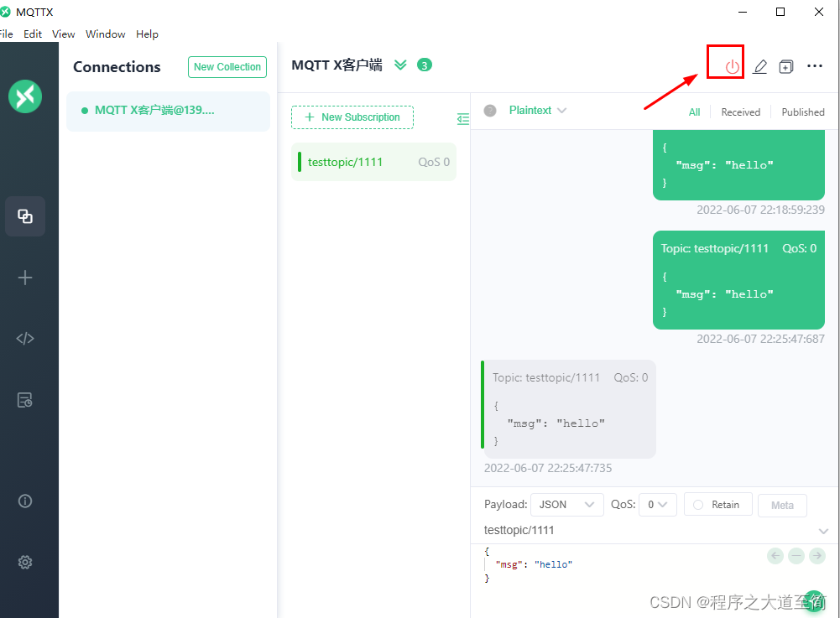This screenshot has width=840, height=618.
Task: Click the green color bar of testtopic/1111 subscription
Action: (300, 162)
